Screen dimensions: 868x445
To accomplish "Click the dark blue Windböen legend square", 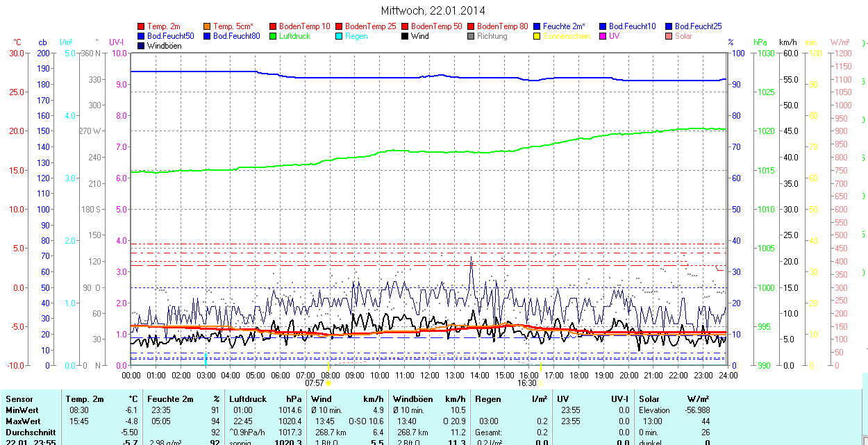I will pyautogui.click(x=142, y=46).
